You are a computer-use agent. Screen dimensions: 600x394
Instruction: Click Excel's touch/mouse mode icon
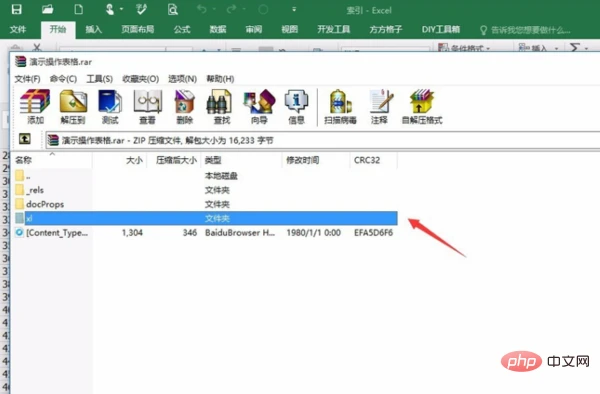(110, 9)
